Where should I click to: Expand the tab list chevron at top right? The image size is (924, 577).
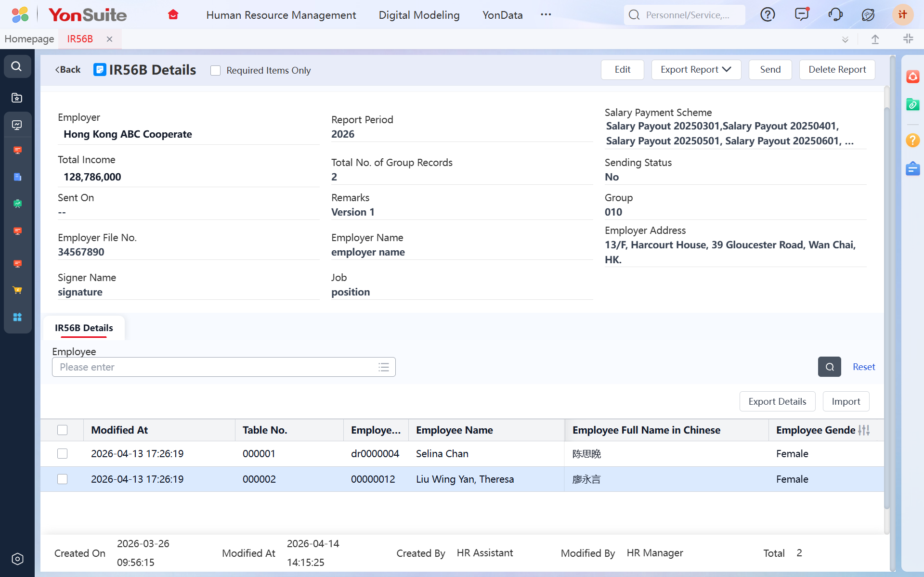click(x=845, y=39)
